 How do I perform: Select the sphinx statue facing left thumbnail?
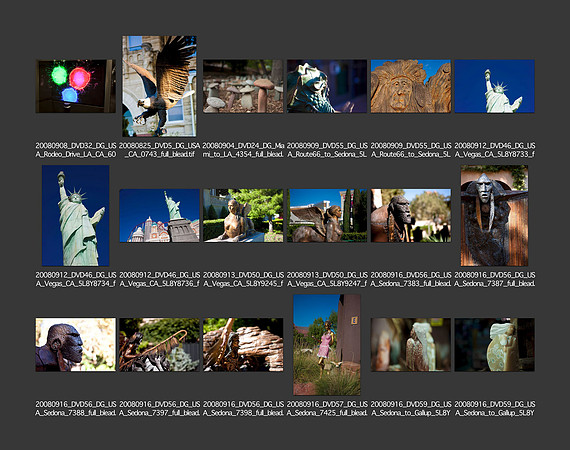click(243, 216)
